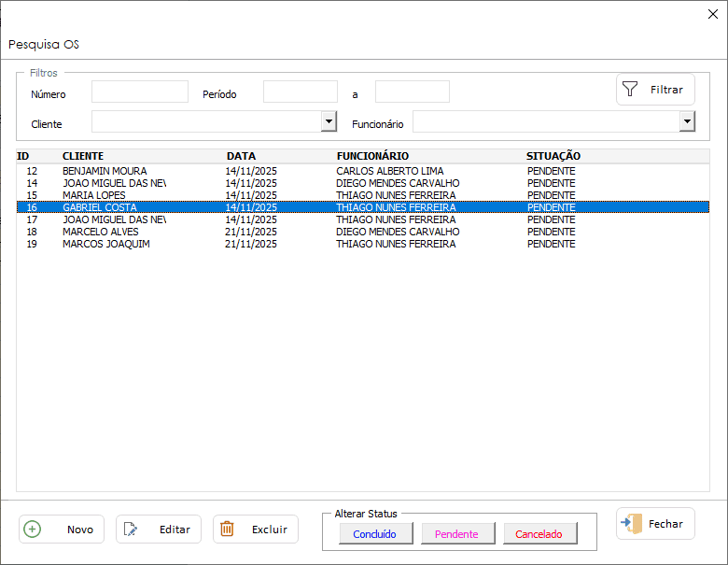Click the SITUAÇÃO column header
The height and width of the screenshot is (565, 728).
click(x=553, y=156)
